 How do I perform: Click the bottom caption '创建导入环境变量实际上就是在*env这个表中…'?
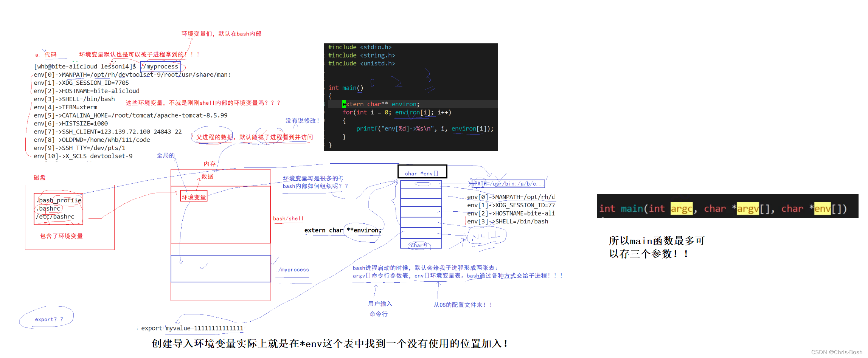330,344
